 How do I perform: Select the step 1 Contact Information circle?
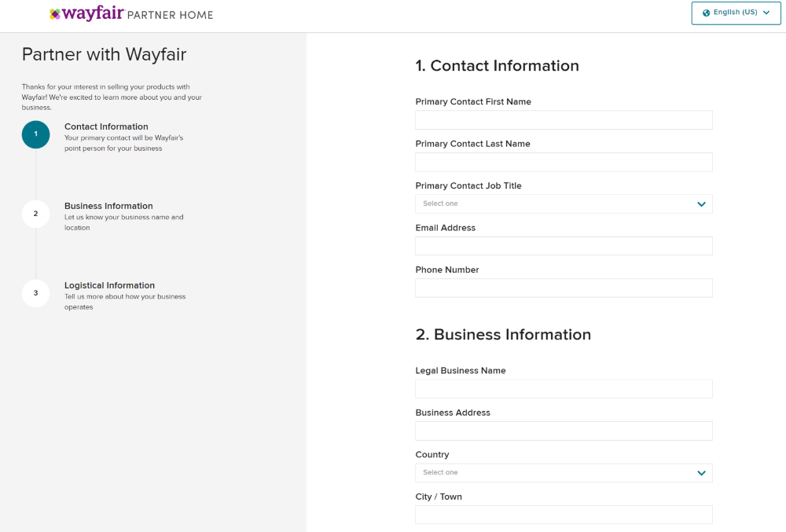(35, 134)
